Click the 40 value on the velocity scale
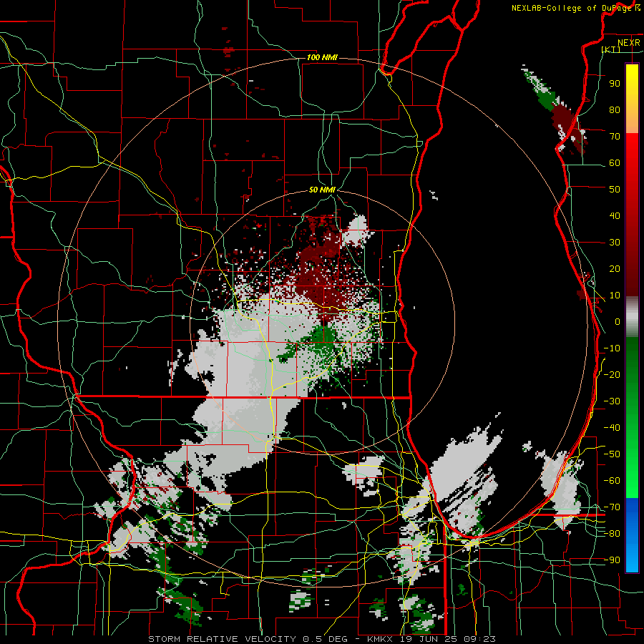This screenshot has width=644, height=644. click(615, 215)
